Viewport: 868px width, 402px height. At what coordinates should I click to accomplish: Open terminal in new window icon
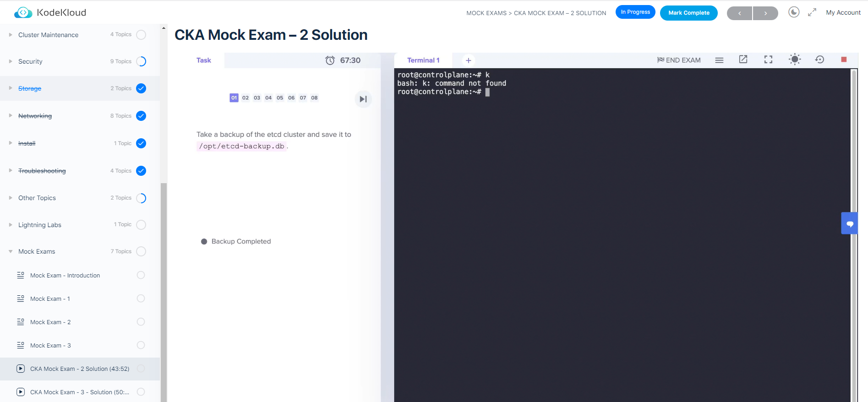tap(743, 60)
